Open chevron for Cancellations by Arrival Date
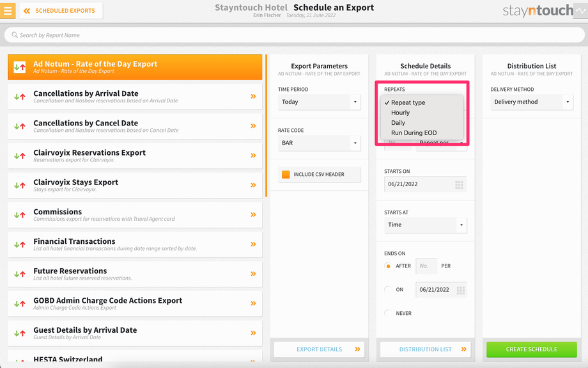The width and height of the screenshot is (588, 368). [253, 97]
